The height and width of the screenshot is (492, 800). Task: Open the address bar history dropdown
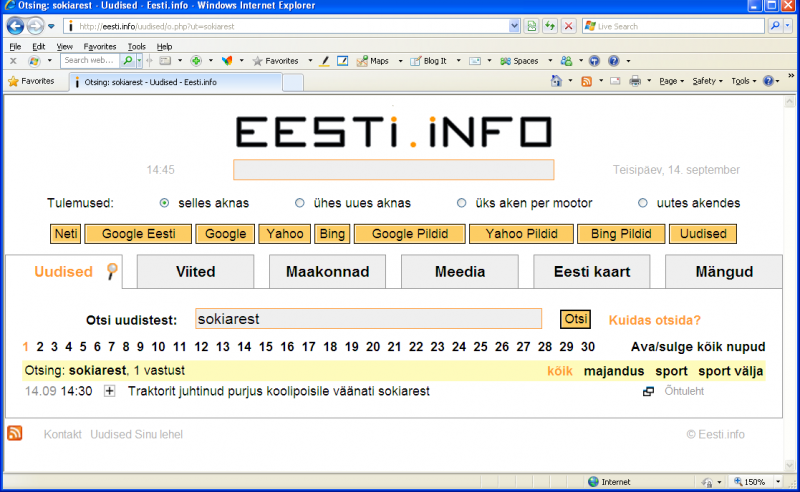click(x=514, y=26)
